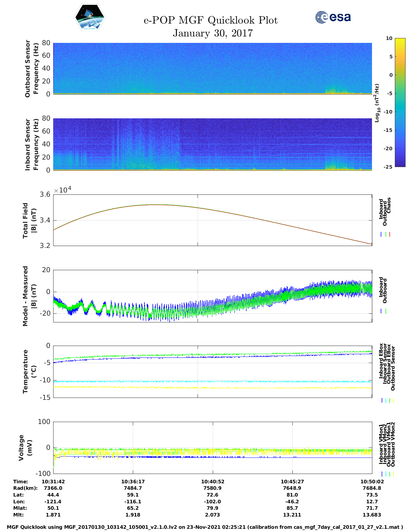This screenshot has width=411, height=532.
Task: Click the Log10 (nT²/Hz) colorbar label
Action: (377, 103)
